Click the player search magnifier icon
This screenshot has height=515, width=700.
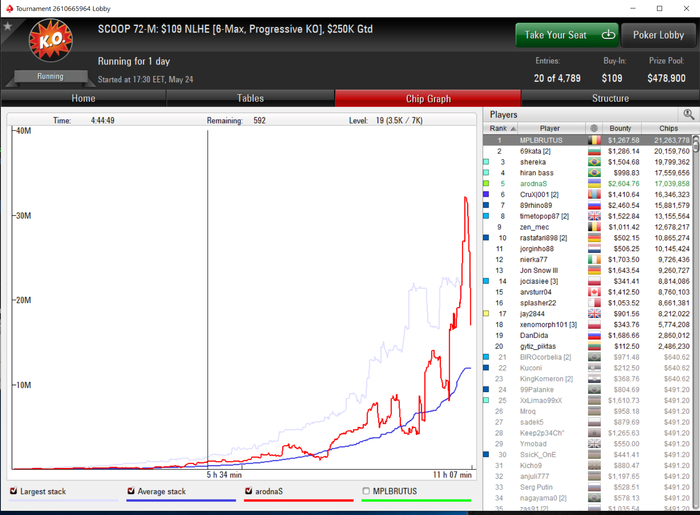(688, 115)
